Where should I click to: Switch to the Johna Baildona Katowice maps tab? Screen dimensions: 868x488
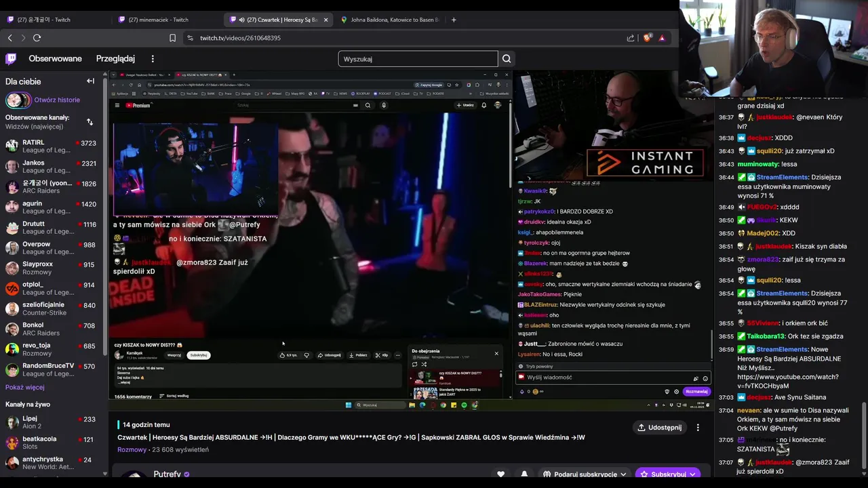390,20
